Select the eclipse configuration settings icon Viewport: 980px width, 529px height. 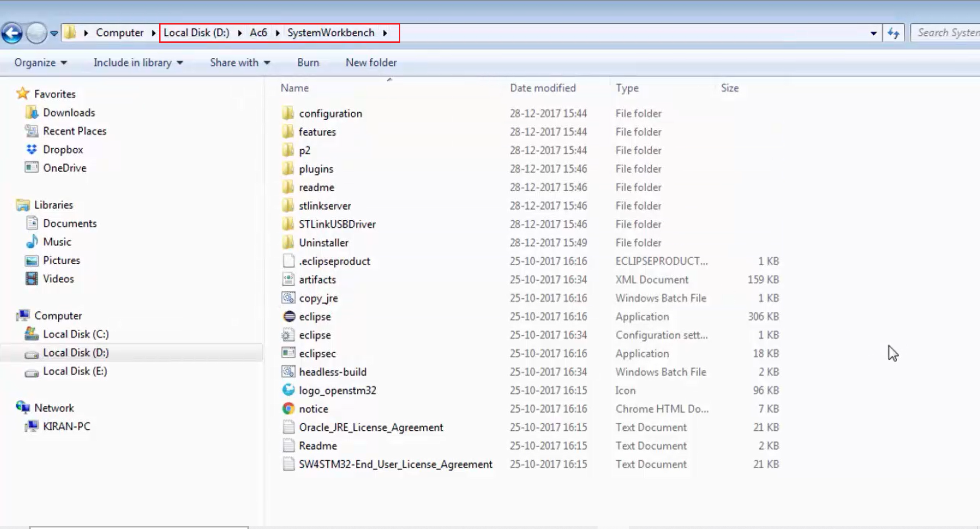(288, 335)
